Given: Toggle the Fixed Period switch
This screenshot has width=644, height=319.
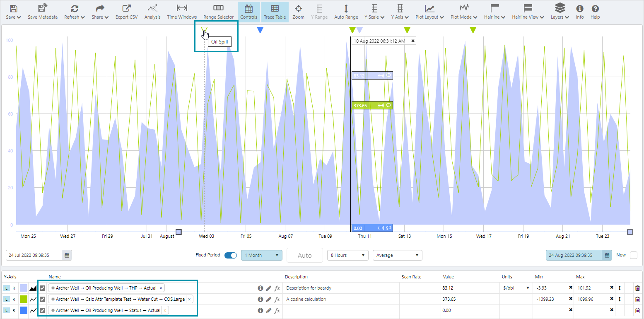Looking at the screenshot, I should (x=230, y=255).
